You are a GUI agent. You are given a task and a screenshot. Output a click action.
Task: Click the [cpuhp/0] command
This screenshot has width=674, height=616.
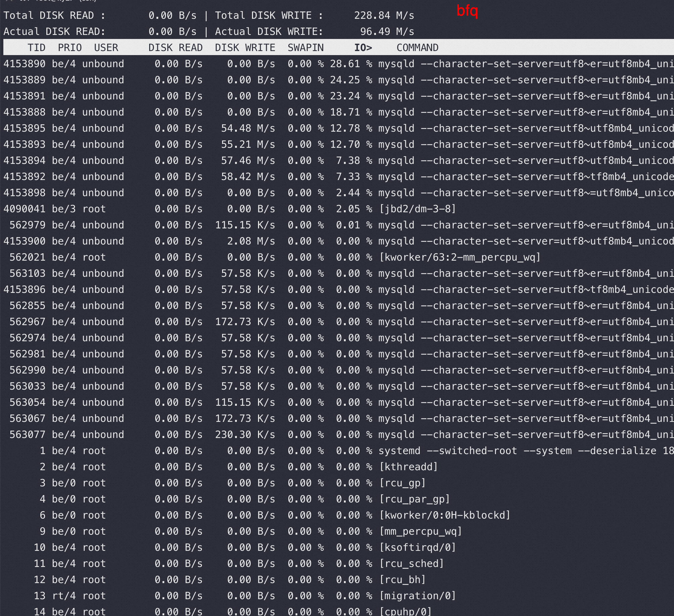coord(405,611)
